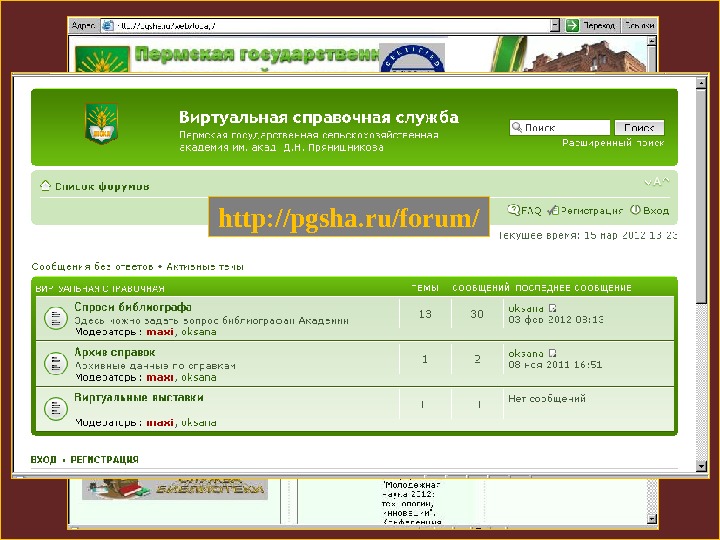Click forum window scrollbar down arrow
Screen dimensions: 720x540
(701, 466)
